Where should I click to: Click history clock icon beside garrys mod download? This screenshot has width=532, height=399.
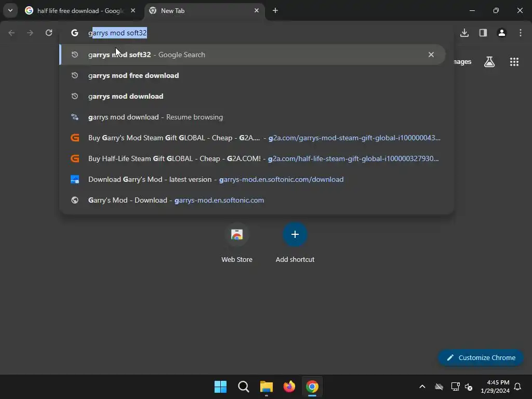coord(75,96)
